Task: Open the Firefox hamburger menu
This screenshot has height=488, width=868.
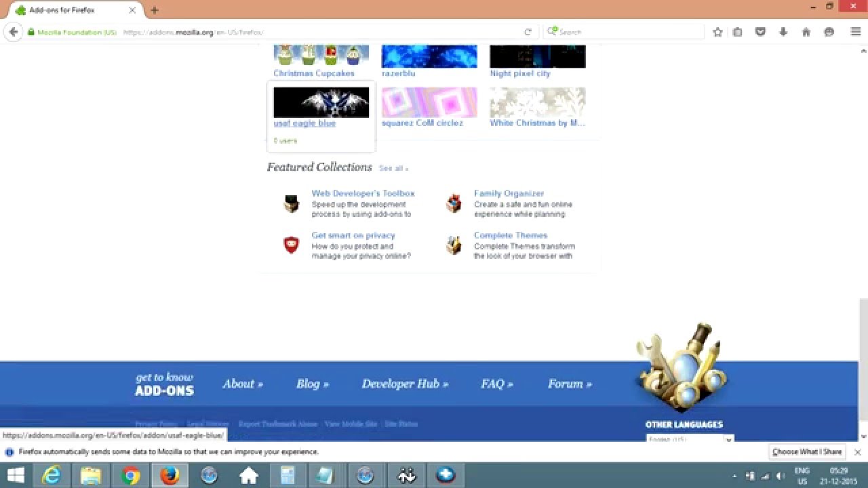Action: (x=856, y=32)
